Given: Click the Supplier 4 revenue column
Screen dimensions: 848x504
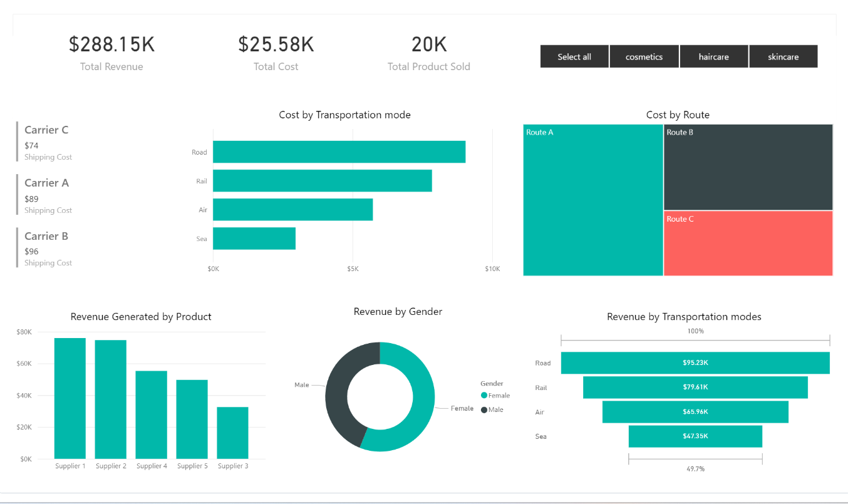Looking at the screenshot, I should point(151,414).
